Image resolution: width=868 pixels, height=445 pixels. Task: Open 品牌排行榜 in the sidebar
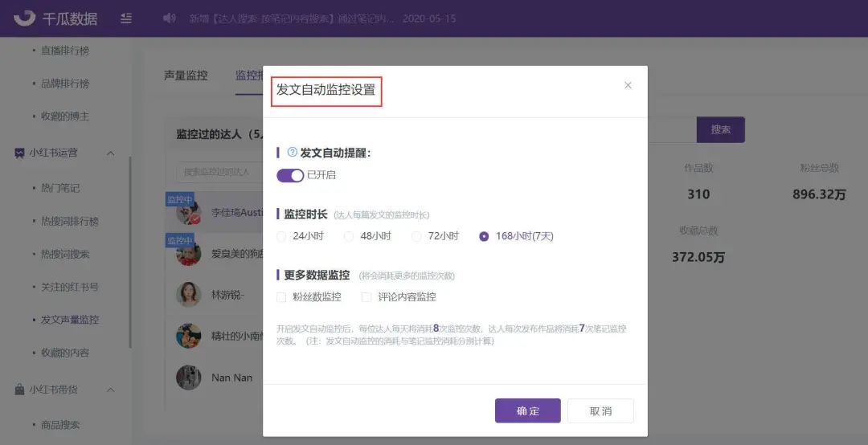[x=65, y=84]
